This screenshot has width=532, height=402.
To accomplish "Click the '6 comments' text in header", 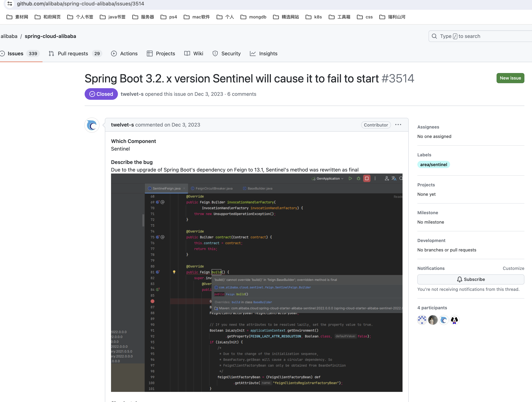I will pyautogui.click(x=242, y=94).
